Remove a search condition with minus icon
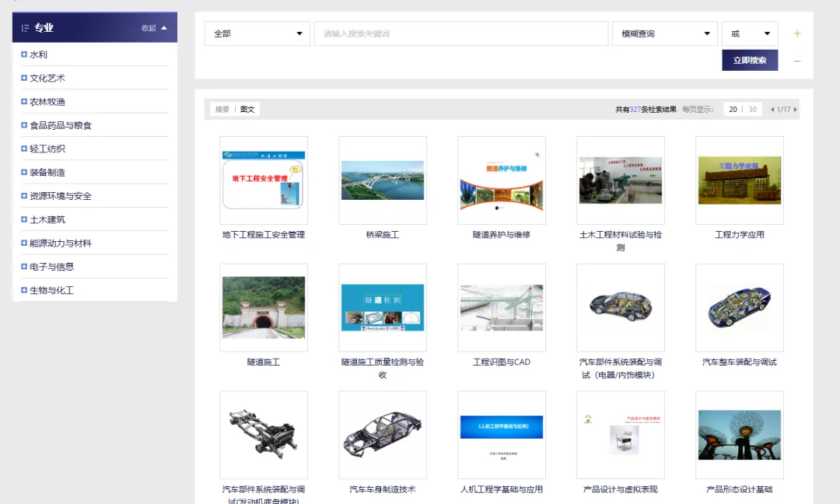The height and width of the screenshot is (504, 840). pos(797,61)
